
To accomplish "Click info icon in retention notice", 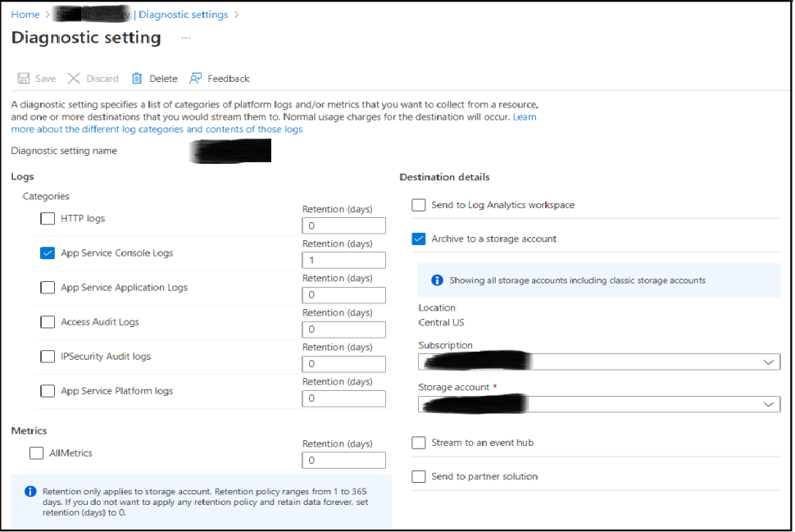I will pyautogui.click(x=30, y=491).
